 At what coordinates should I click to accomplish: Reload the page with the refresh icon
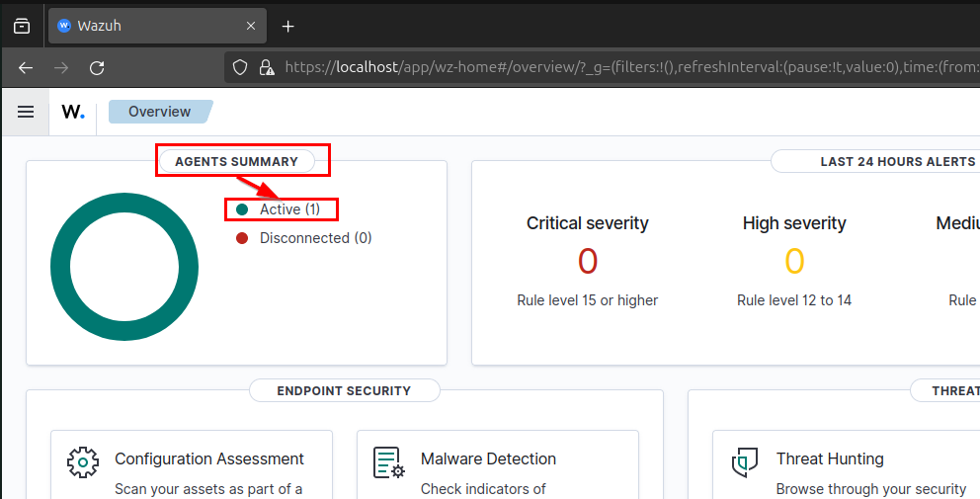[97, 67]
